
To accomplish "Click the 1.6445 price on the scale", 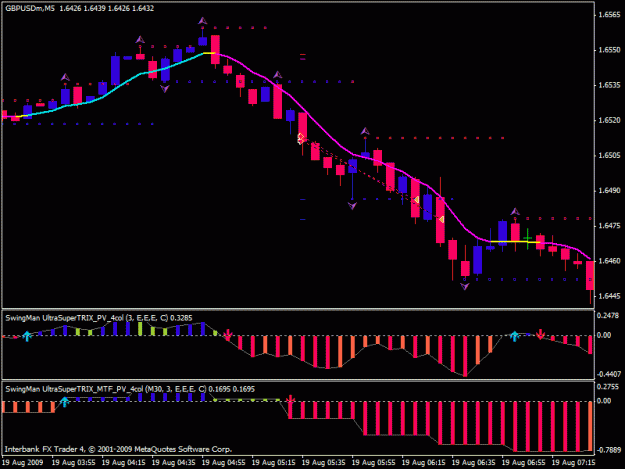I will (609, 296).
